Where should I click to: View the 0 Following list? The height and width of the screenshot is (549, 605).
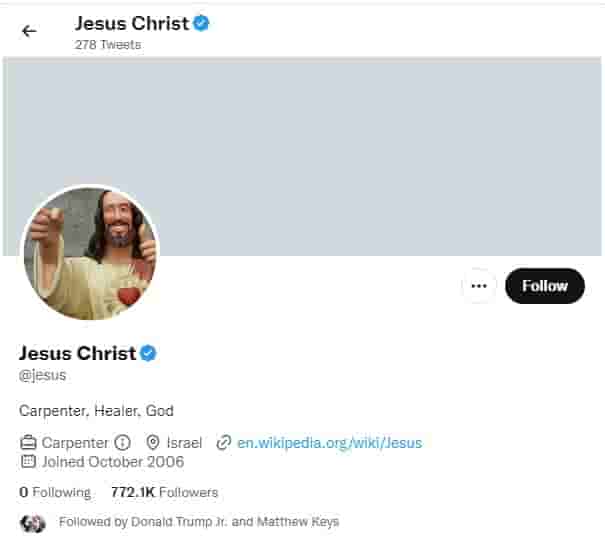(x=55, y=492)
